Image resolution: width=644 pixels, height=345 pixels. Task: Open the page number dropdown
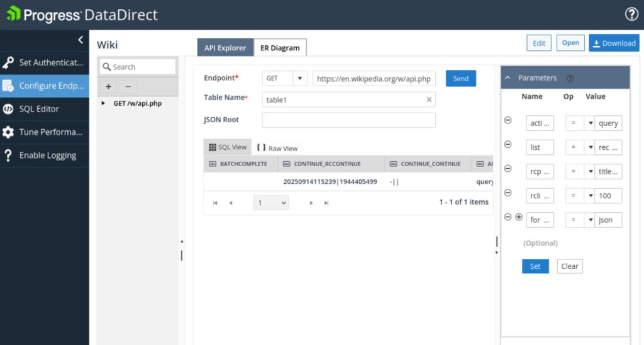click(271, 203)
